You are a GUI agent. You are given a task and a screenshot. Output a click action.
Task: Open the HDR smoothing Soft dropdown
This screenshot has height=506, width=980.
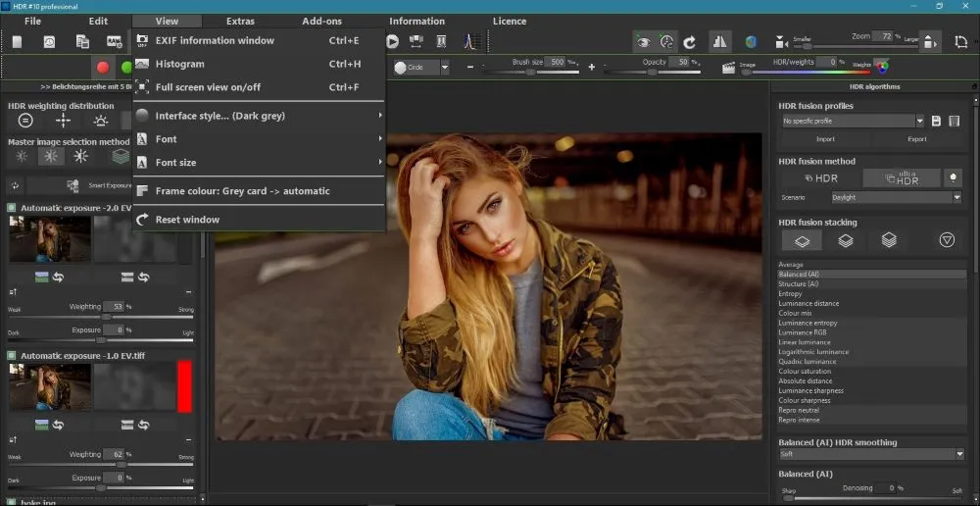click(872, 454)
